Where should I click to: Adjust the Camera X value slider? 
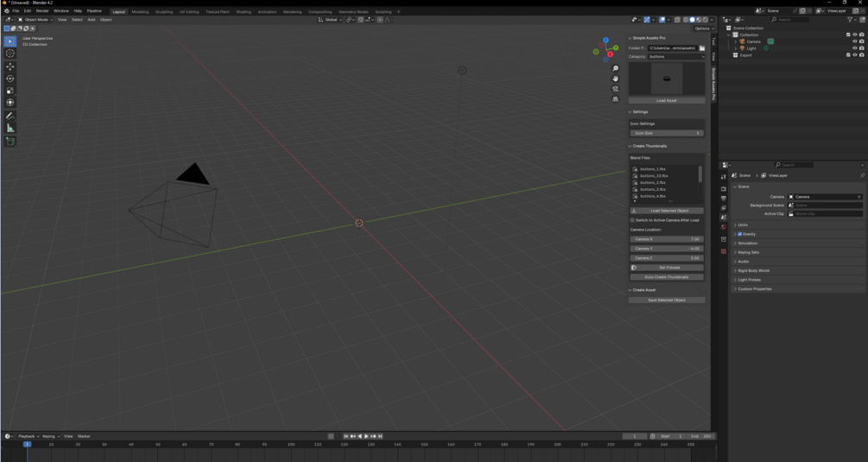[x=667, y=239]
